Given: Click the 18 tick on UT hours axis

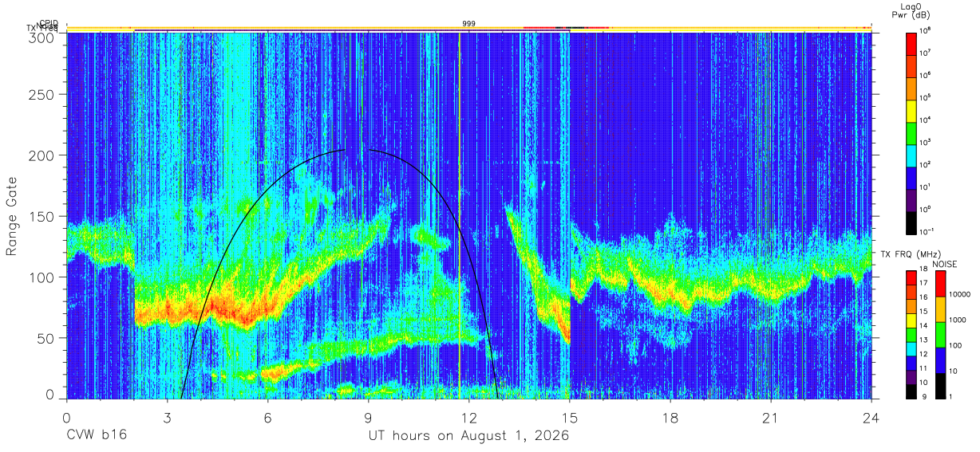Looking at the screenshot, I should coord(670,417).
